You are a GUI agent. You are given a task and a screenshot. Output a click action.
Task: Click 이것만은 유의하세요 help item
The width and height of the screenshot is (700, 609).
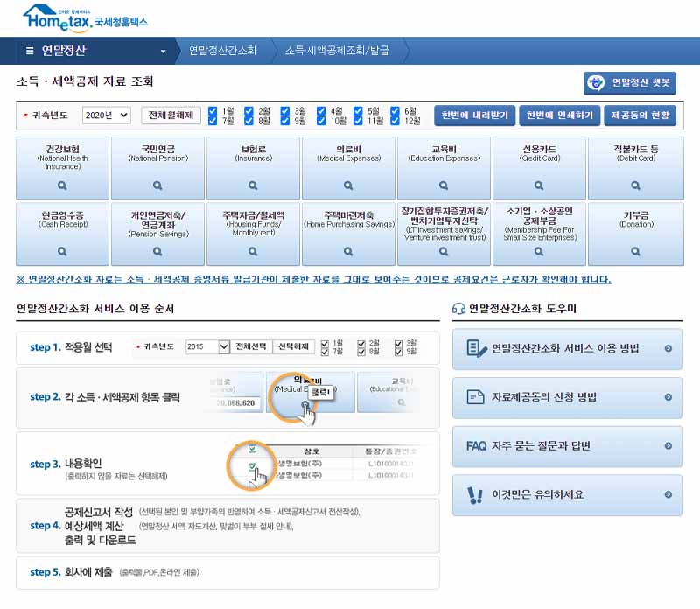pyautogui.click(x=567, y=495)
